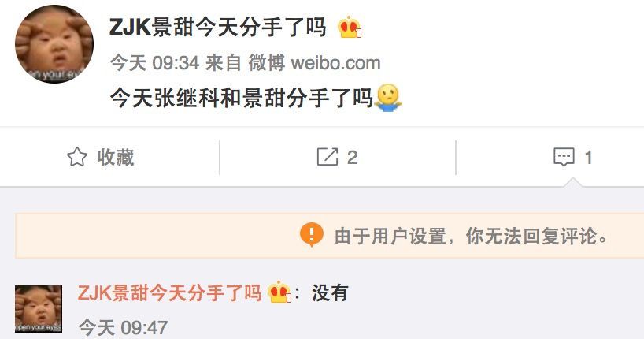The image size is (644, 339).
Task: Click the comment count 1
Action: 588,157
